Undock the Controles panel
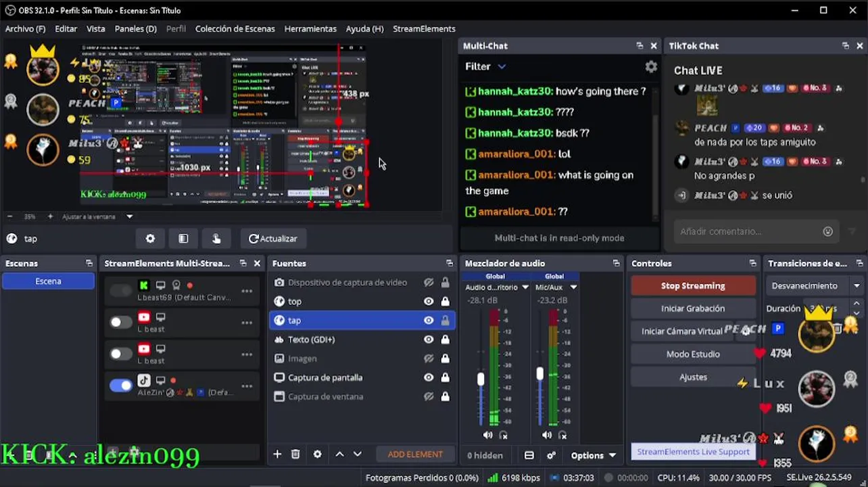This screenshot has height=487, width=868. [752, 263]
